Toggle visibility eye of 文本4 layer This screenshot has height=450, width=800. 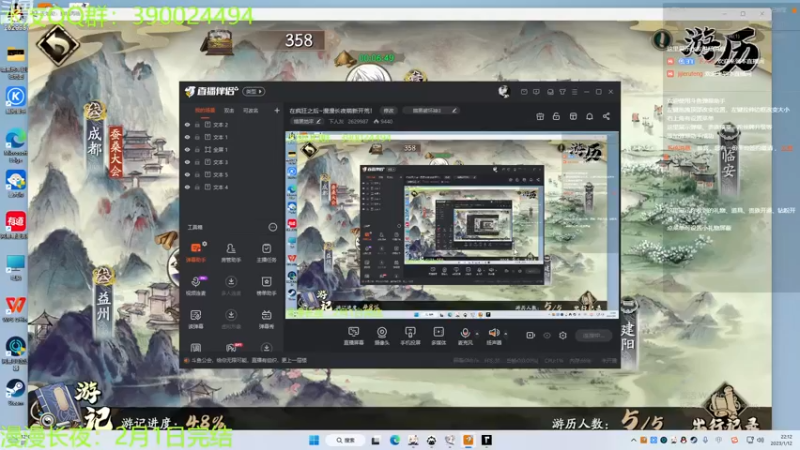click(187, 187)
